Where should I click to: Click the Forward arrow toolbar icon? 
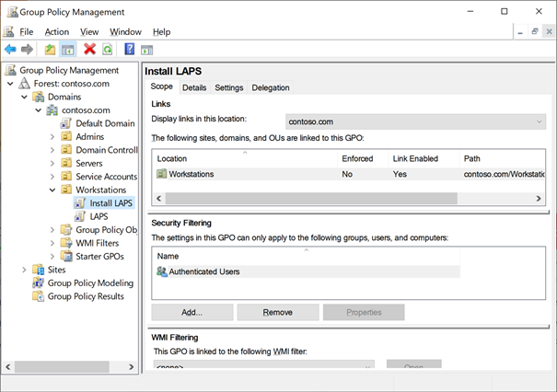point(27,49)
